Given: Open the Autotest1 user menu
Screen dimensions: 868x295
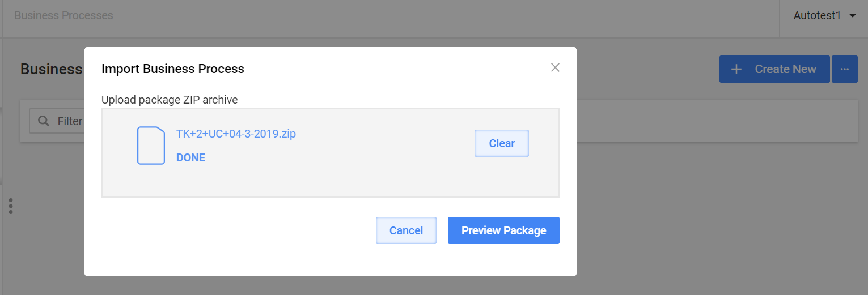Looking at the screenshot, I should 824,16.
